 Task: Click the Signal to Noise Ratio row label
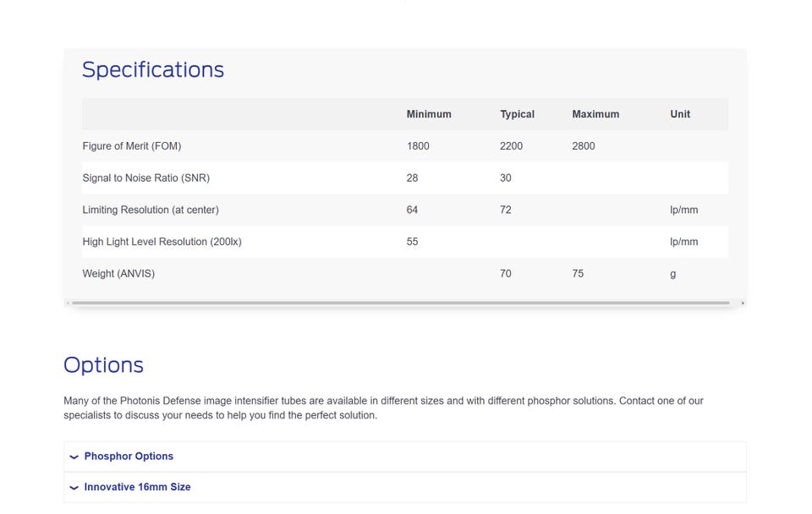tap(146, 178)
